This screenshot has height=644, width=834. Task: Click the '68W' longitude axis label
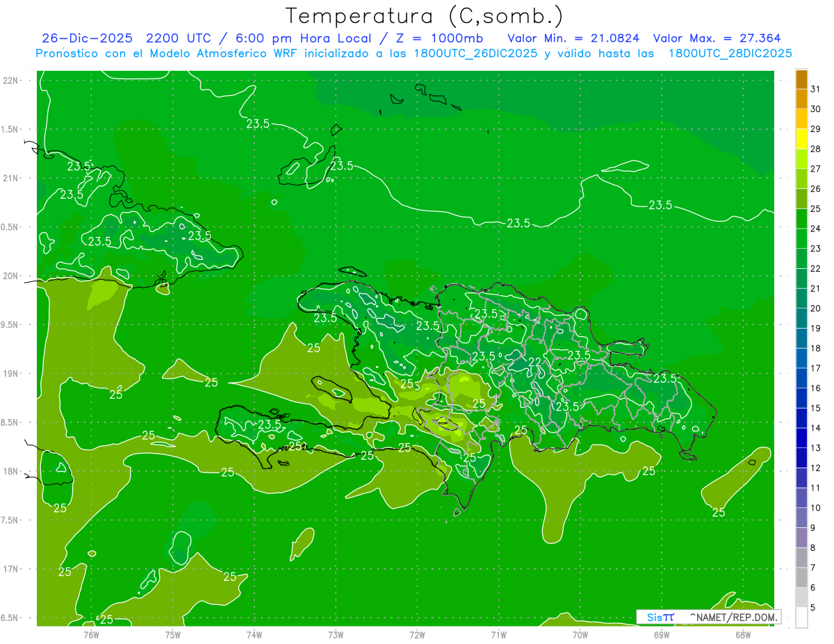743,635
